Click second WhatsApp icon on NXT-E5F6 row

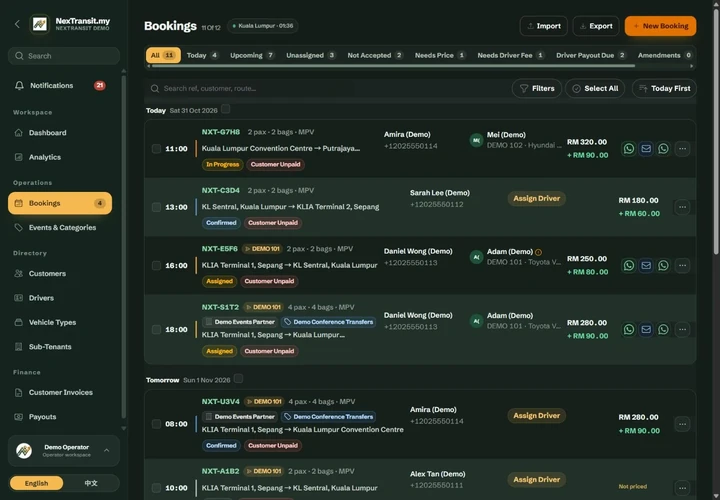[663, 265]
